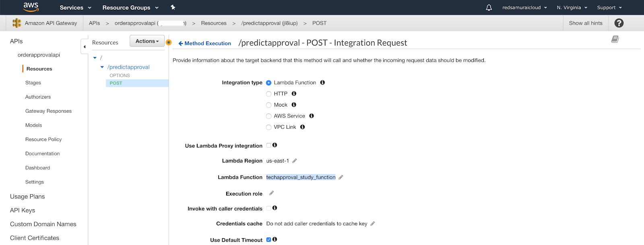Edit Credentials cache with pencil icon
This screenshot has width=644, height=245.
pos(373,224)
